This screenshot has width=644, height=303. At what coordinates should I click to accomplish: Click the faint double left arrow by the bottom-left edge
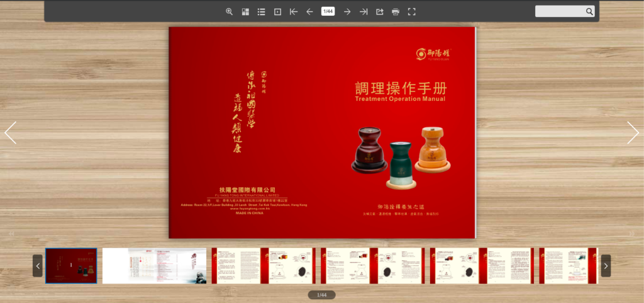click(x=11, y=234)
